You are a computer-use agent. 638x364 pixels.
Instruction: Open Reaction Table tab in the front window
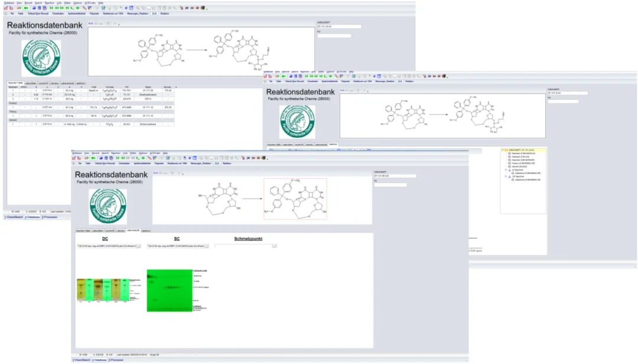[x=83, y=231]
